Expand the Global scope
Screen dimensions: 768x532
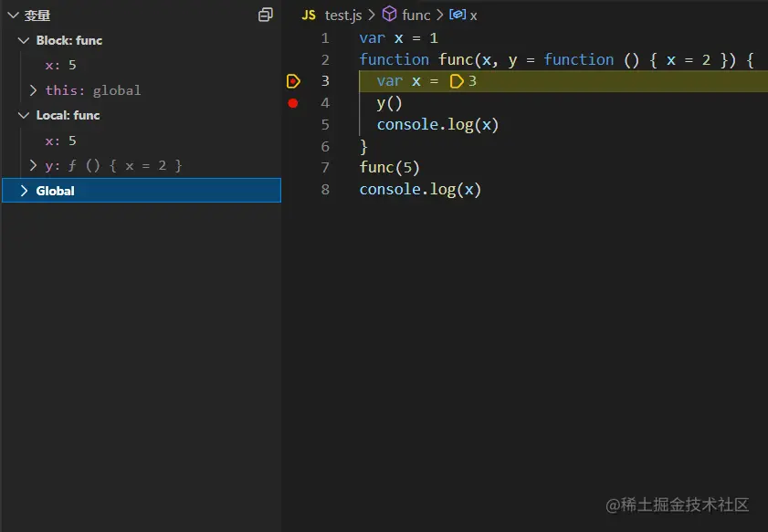click(x=24, y=191)
